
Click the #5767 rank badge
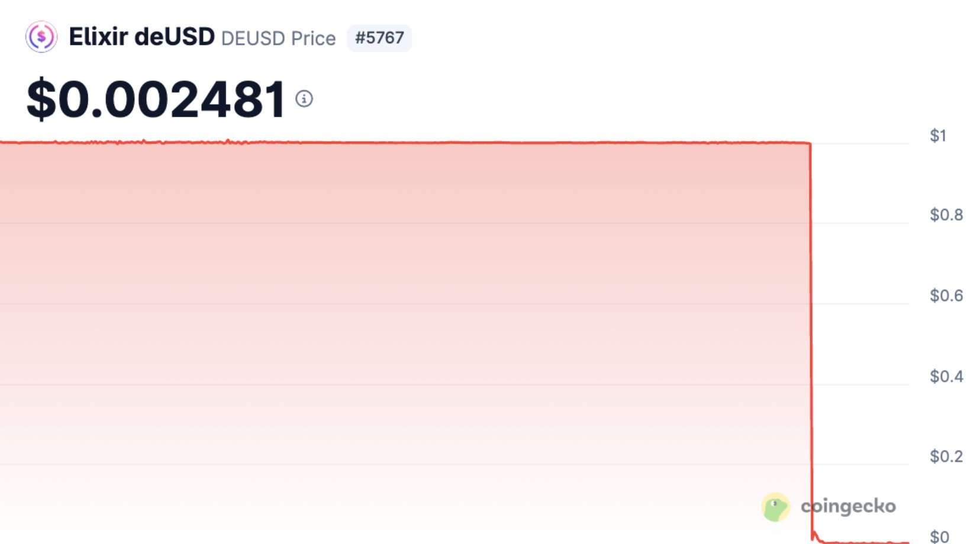(x=379, y=38)
